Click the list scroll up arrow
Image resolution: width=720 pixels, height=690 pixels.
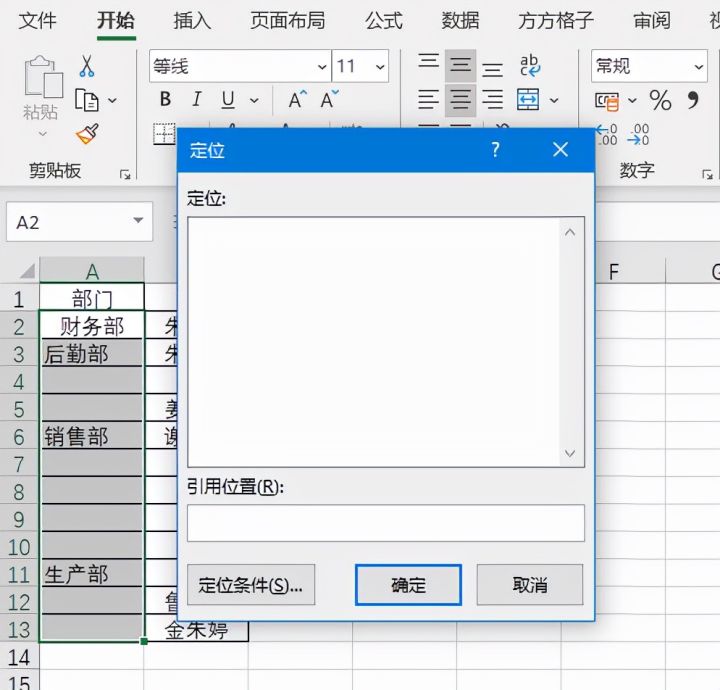pyautogui.click(x=570, y=232)
